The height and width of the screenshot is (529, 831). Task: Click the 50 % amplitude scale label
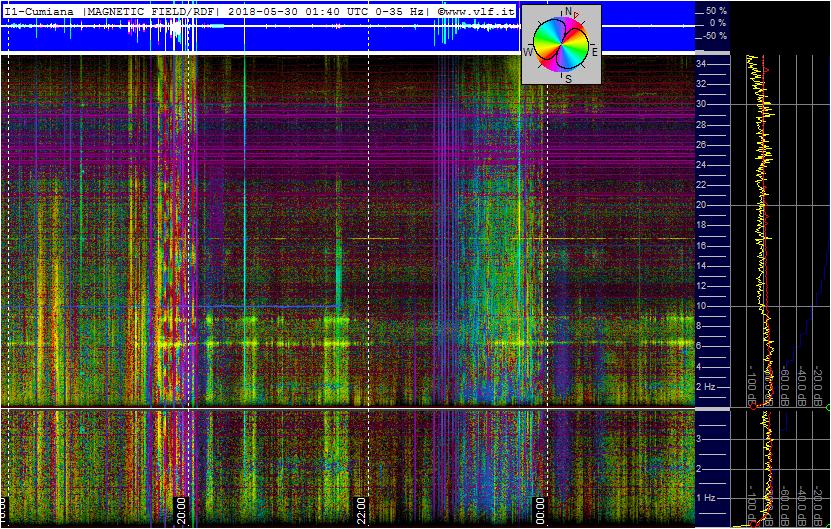point(717,11)
